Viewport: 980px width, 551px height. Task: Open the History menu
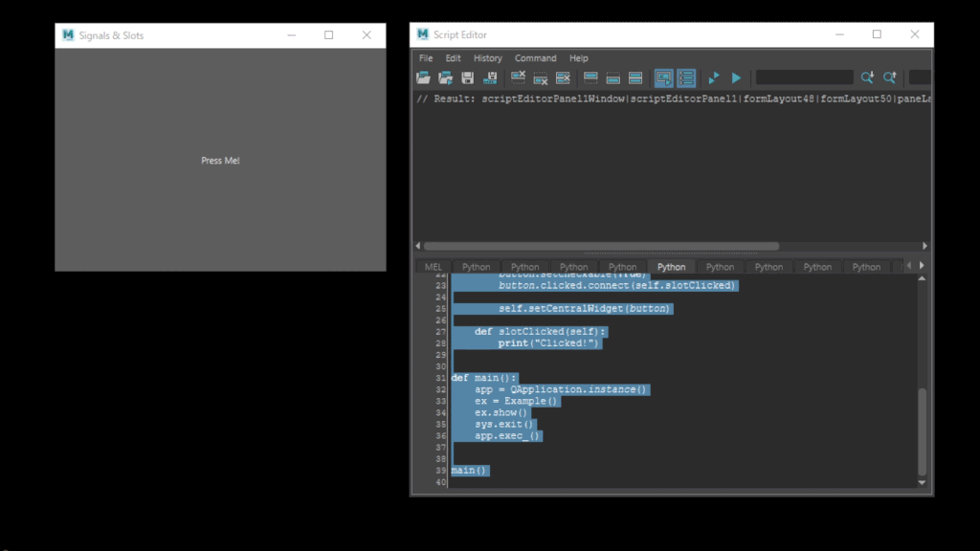[487, 58]
